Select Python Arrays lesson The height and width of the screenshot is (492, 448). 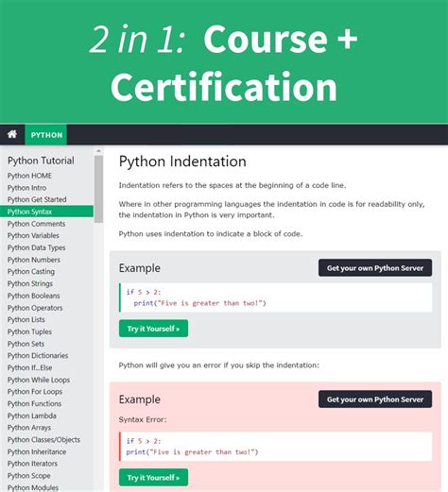click(29, 428)
